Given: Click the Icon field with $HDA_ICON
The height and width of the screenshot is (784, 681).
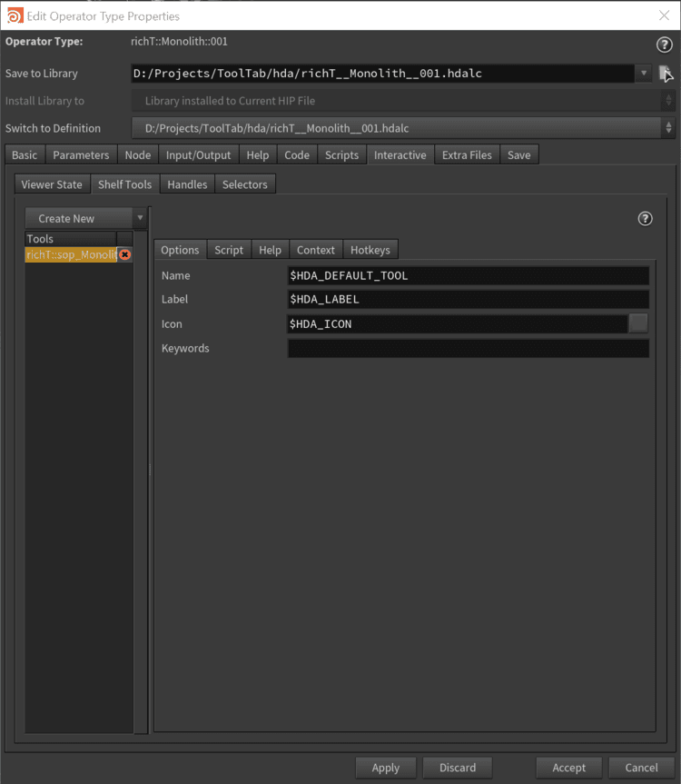Looking at the screenshot, I should click(458, 324).
